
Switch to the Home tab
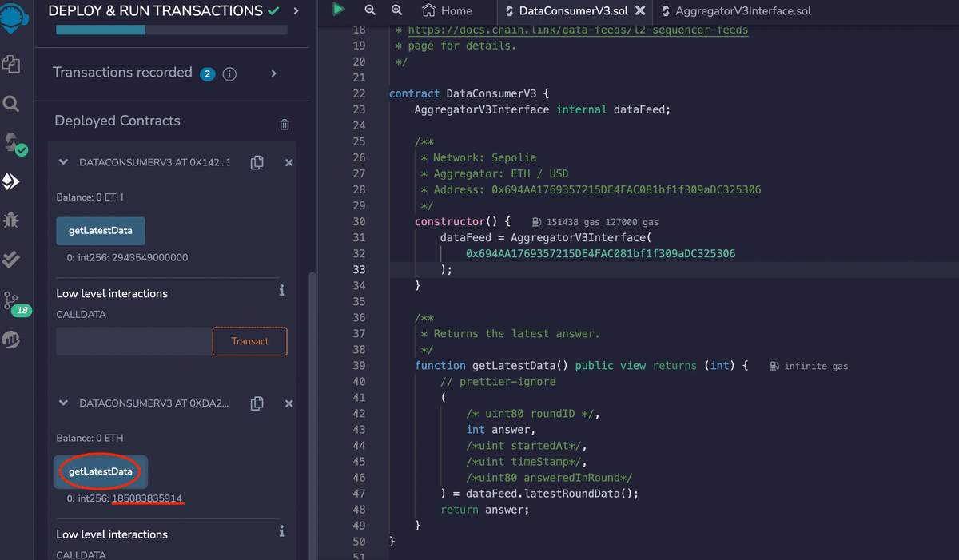click(448, 11)
